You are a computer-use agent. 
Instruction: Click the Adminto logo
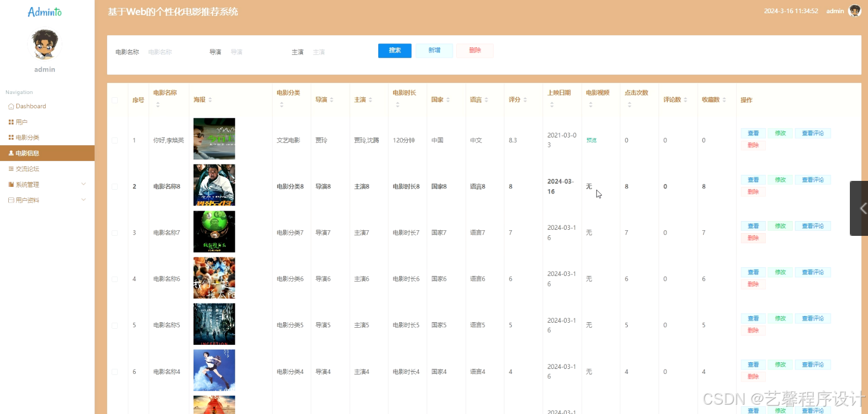pos(45,12)
